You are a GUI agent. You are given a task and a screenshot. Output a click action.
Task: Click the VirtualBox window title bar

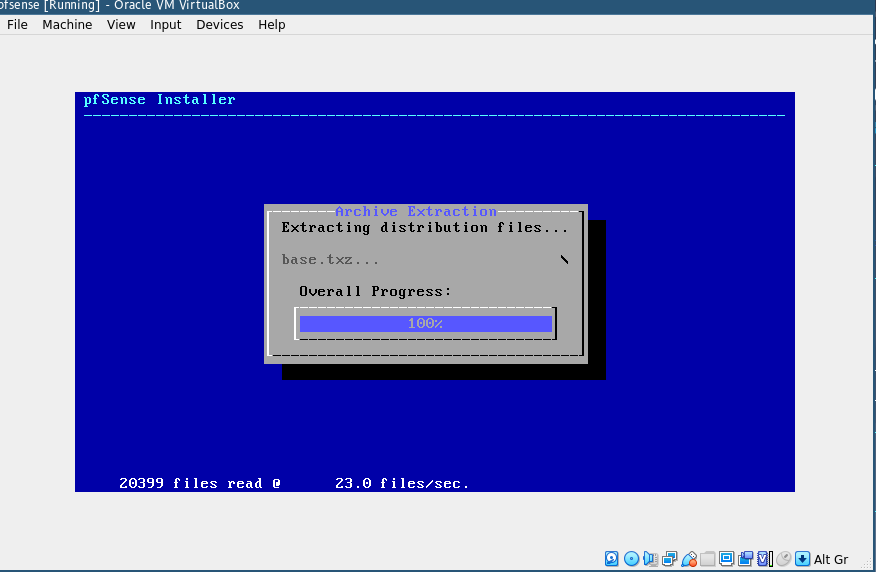point(438,6)
